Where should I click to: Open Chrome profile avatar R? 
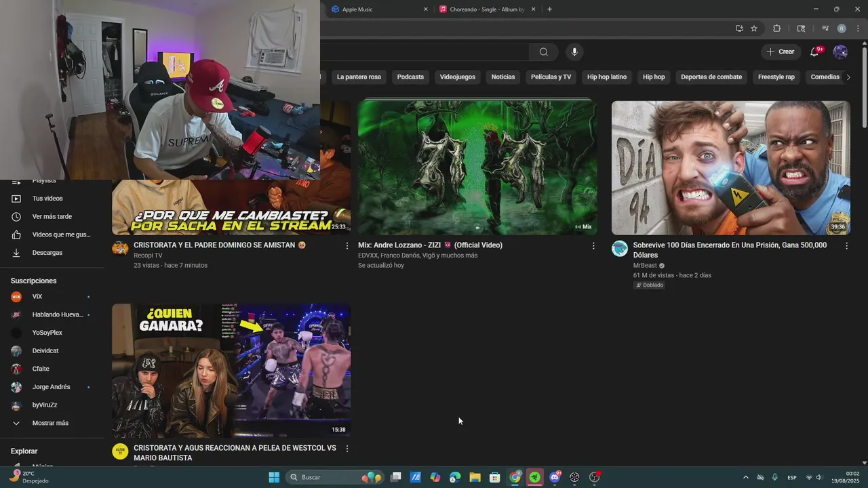point(842,28)
